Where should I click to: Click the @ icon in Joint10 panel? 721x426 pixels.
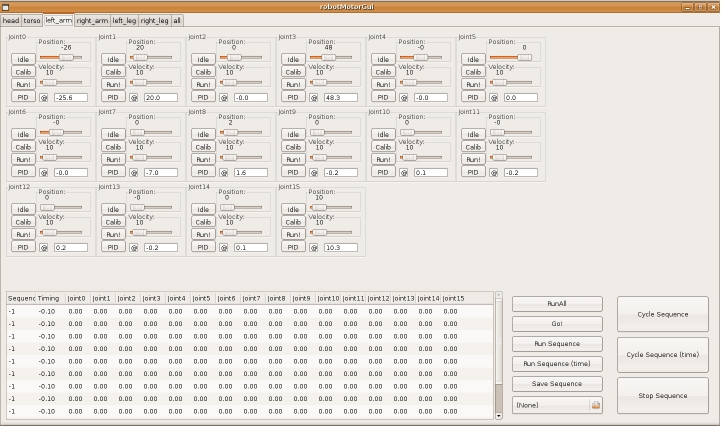(x=403, y=172)
